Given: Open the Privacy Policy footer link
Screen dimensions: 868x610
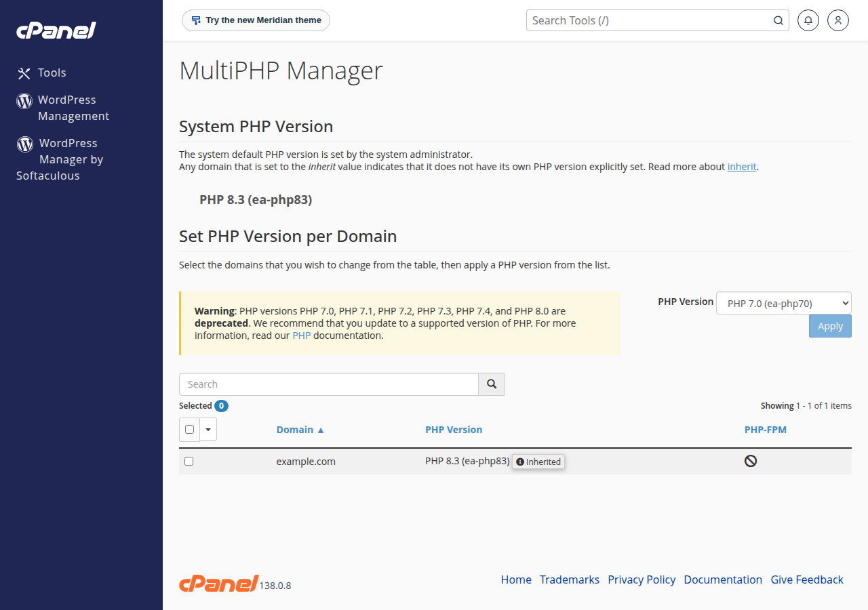Looking at the screenshot, I should click(x=642, y=579).
